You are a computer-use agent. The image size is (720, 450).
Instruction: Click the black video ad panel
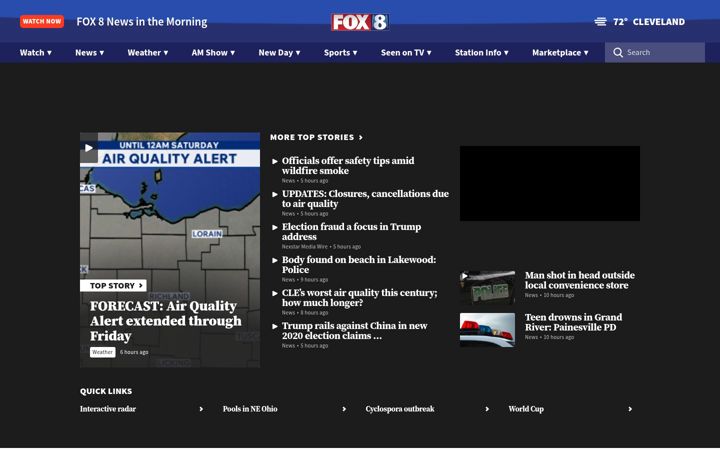[x=550, y=183]
